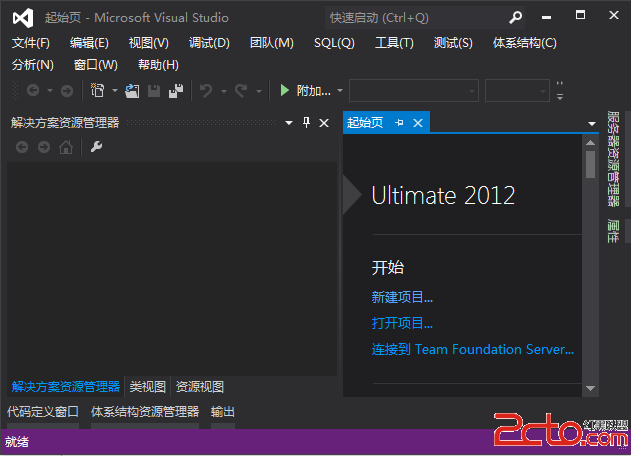Open the 体系结构(C) menu
Viewport: 631px width, 456px height.
click(x=525, y=43)
